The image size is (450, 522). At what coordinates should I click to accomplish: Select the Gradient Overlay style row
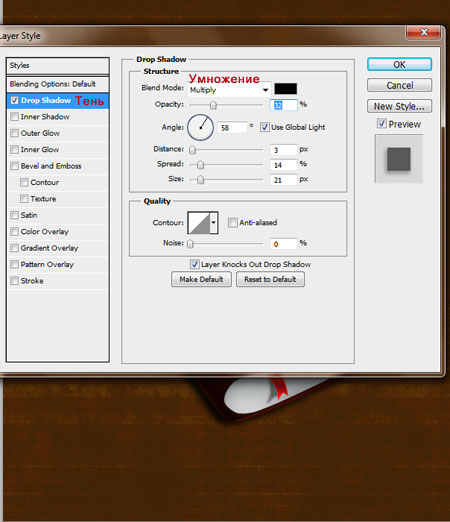tap(58, 248)
